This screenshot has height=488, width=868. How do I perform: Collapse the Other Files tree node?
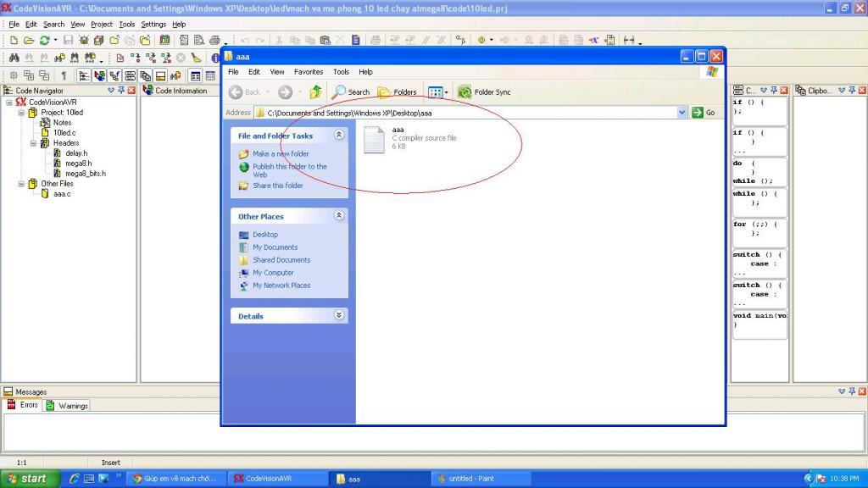click(x=21, y=184)
